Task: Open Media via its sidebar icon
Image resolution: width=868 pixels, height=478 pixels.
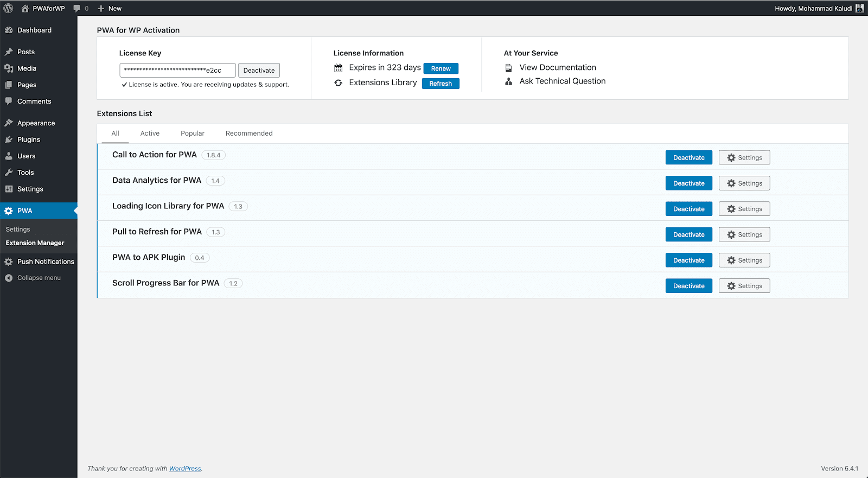Action: pos(9,68)
